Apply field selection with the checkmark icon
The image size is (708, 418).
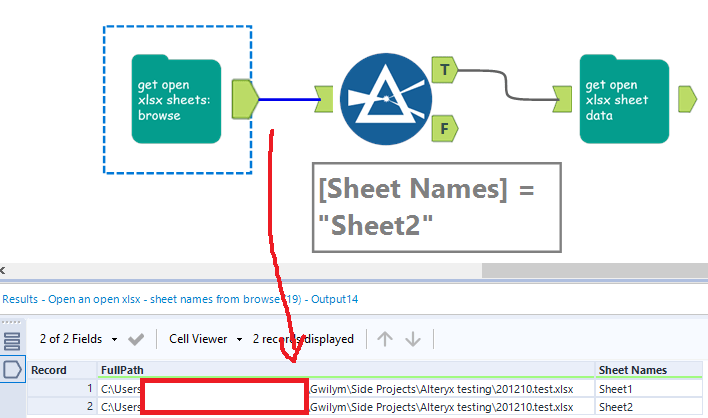coord(137,339)
